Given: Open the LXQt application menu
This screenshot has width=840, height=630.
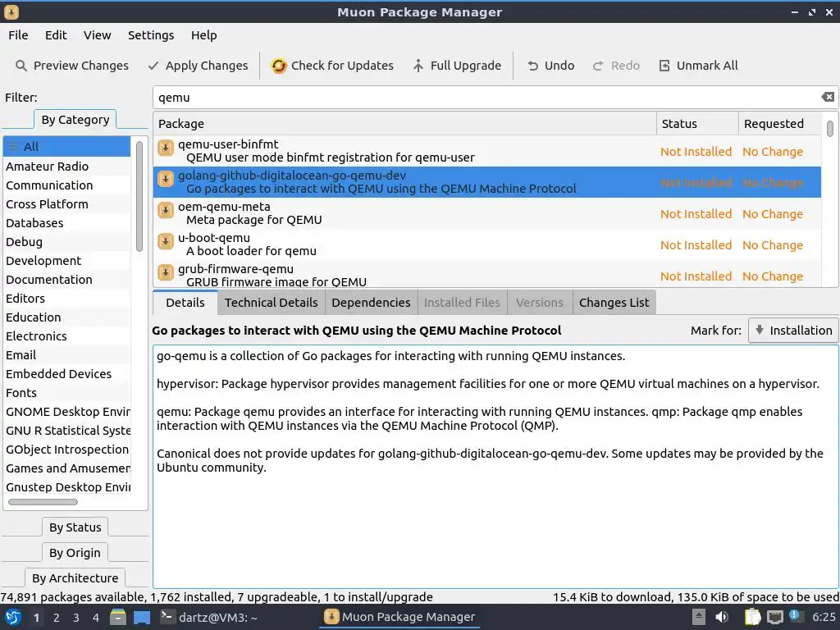Looking at the screenshot, I should point(12,617).
